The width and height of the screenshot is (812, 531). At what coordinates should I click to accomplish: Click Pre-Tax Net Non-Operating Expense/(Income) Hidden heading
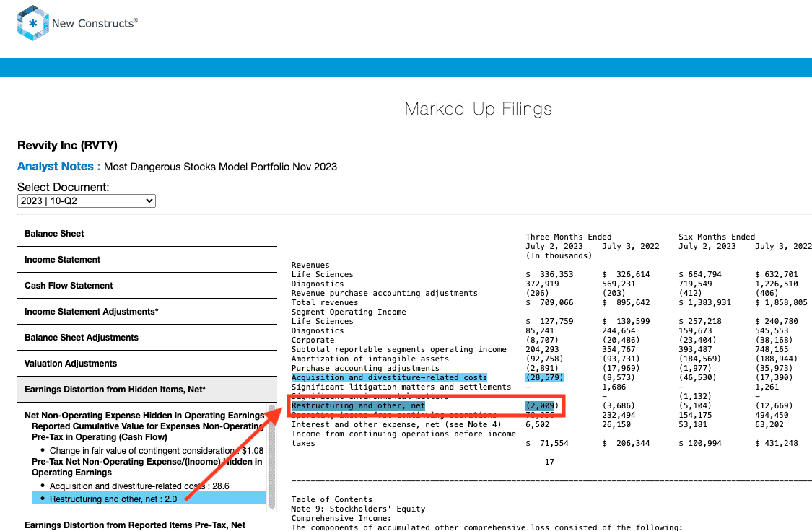pyautogui.click(x=147, y=467)
